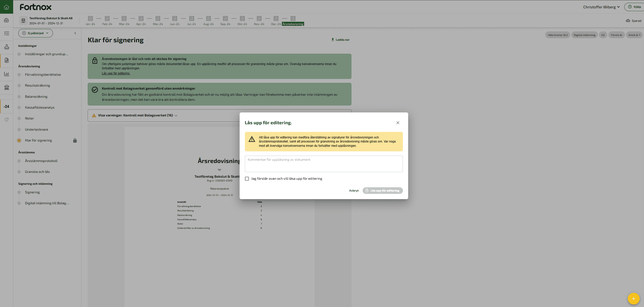
Task: Click the Fortnox logo
Action: pos(36,7)
